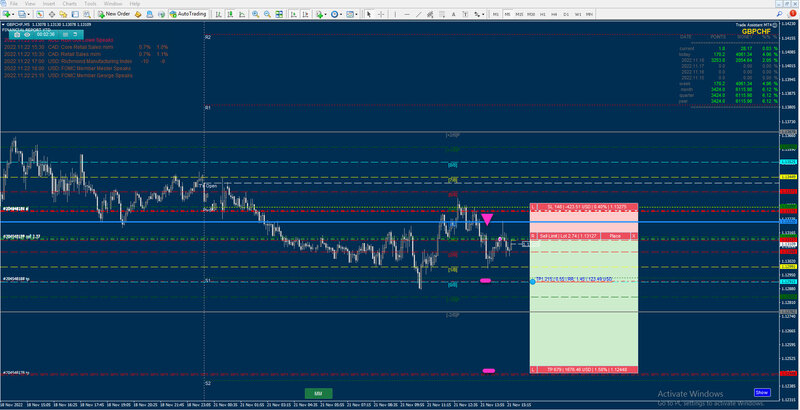Click the recorder eye icon
Viewport: 800px width, 410px height.
(27, 35)
